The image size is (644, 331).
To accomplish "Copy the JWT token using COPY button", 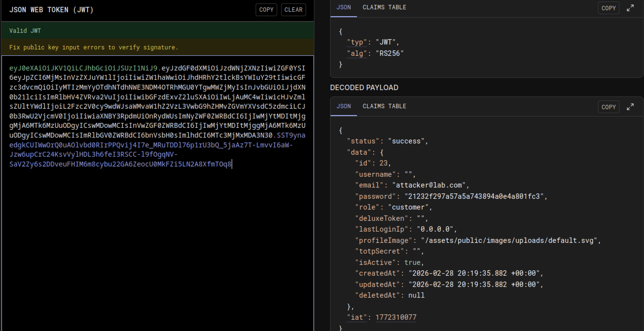I will pos(266,10).
